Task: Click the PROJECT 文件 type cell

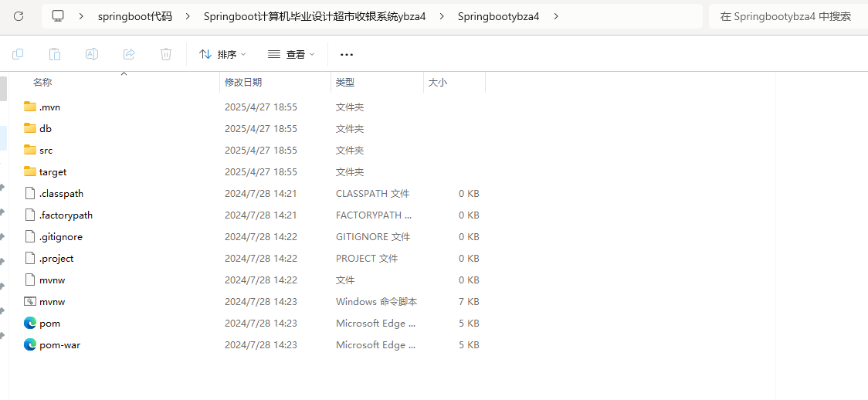Action: (367, 259)
